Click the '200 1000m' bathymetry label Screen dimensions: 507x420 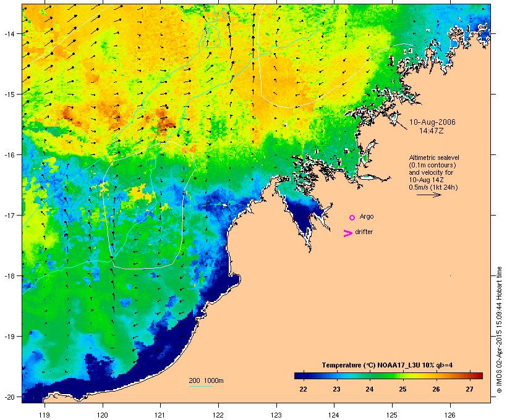click(x=206, y=380)
